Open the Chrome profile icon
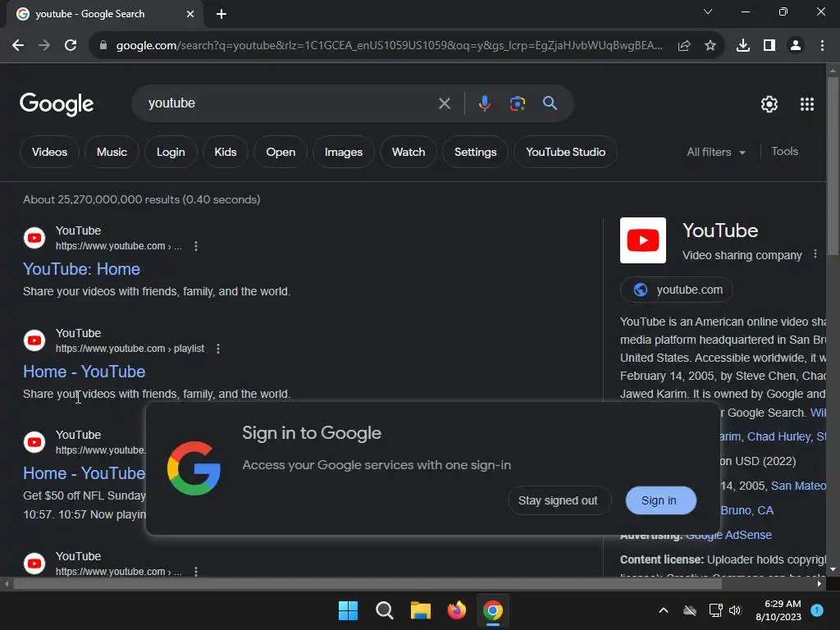Screen dimensions: 840x630 (796, 46)
